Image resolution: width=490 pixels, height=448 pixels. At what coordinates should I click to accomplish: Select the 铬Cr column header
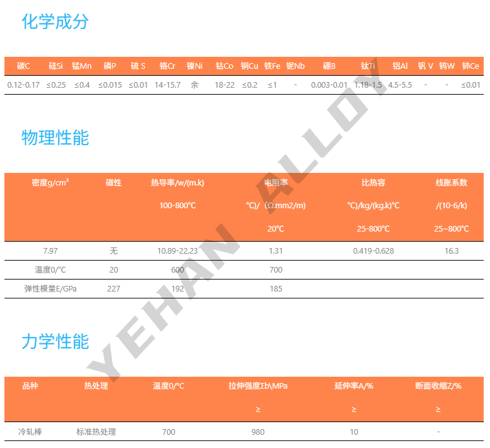[x=167, y=66]
